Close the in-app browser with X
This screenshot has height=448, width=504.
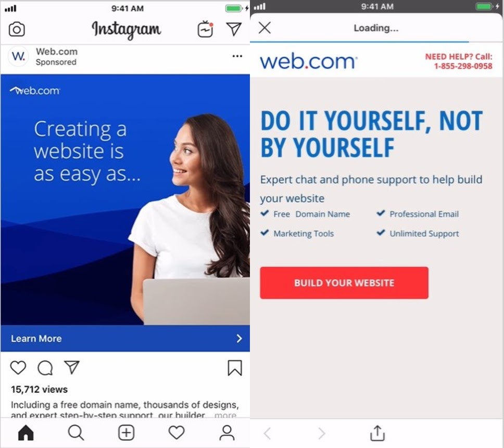tap(265, 28)
